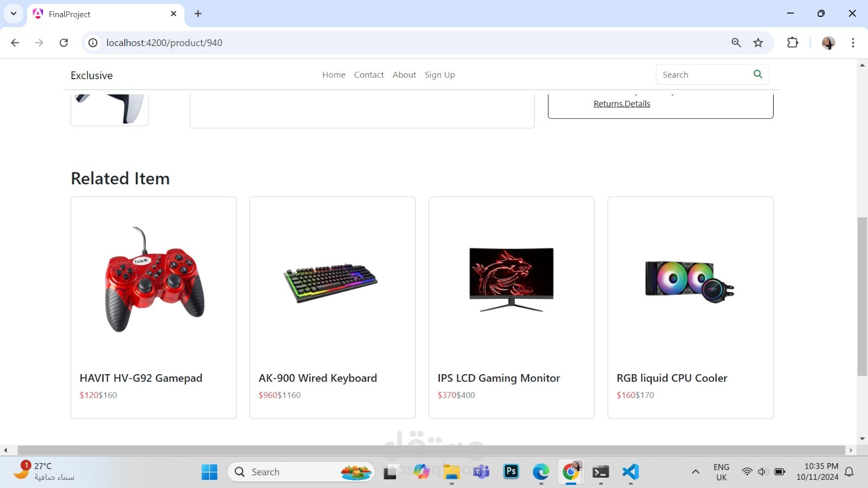Select the white controller product thumbnail
This screenshot has width=868, height=488.
tap(110, 110)
